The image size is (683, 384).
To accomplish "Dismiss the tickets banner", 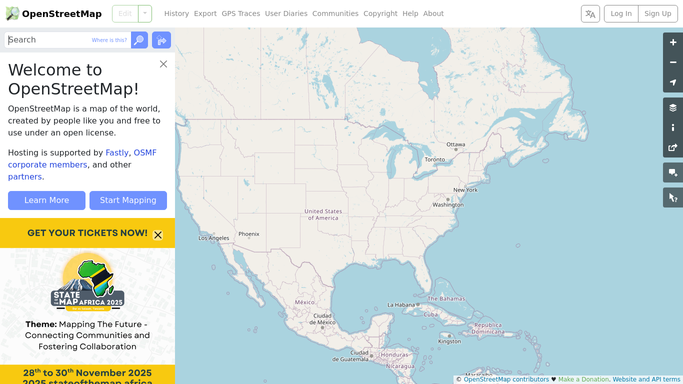I will click(x=158, y=235).
